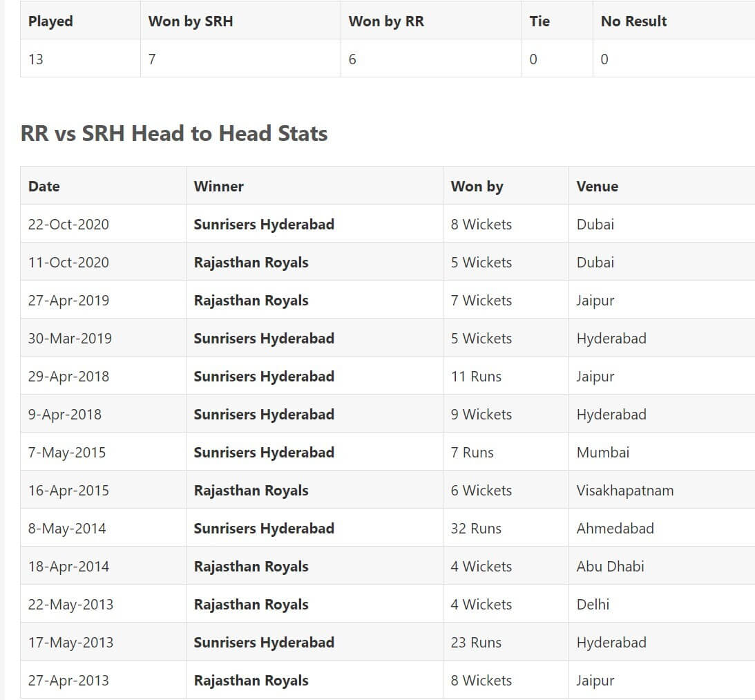Select Rajasthan Royals in the 18-Apr-2014 row

251,567
